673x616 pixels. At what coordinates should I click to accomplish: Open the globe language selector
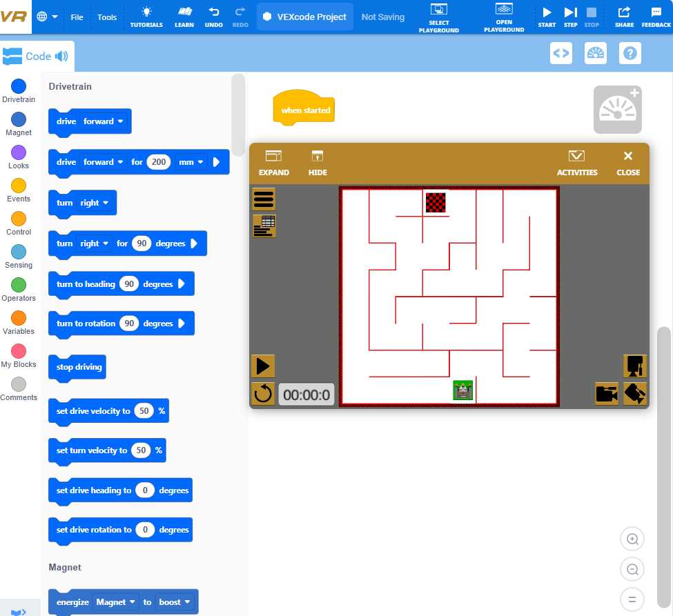47,17
